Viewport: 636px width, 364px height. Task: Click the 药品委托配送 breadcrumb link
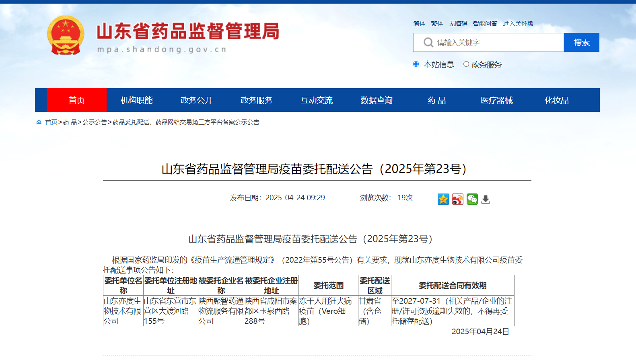186,122
